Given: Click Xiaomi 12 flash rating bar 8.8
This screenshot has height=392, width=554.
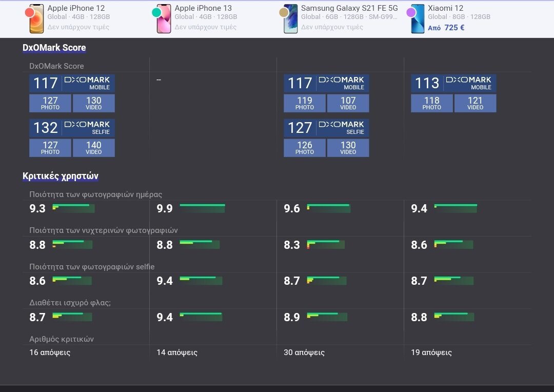Looking at the screenshot, I should [454, 317].
